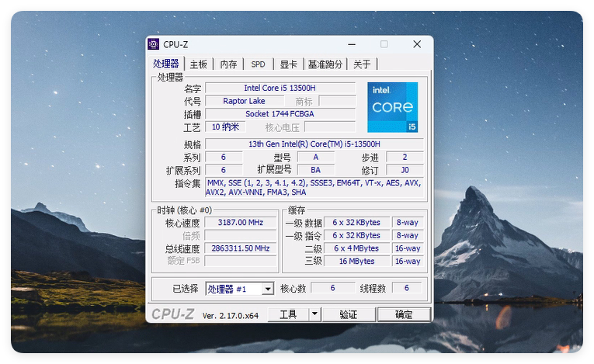
Task: Expand the 处理器 #1 selection dropdown
Action: (268, 289)
